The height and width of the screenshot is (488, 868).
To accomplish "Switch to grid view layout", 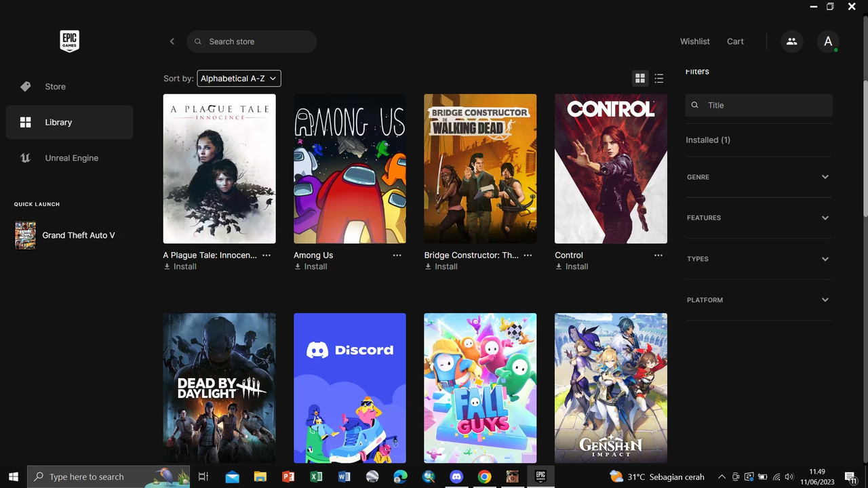I will pyautogui.click(x=639, y=79).
